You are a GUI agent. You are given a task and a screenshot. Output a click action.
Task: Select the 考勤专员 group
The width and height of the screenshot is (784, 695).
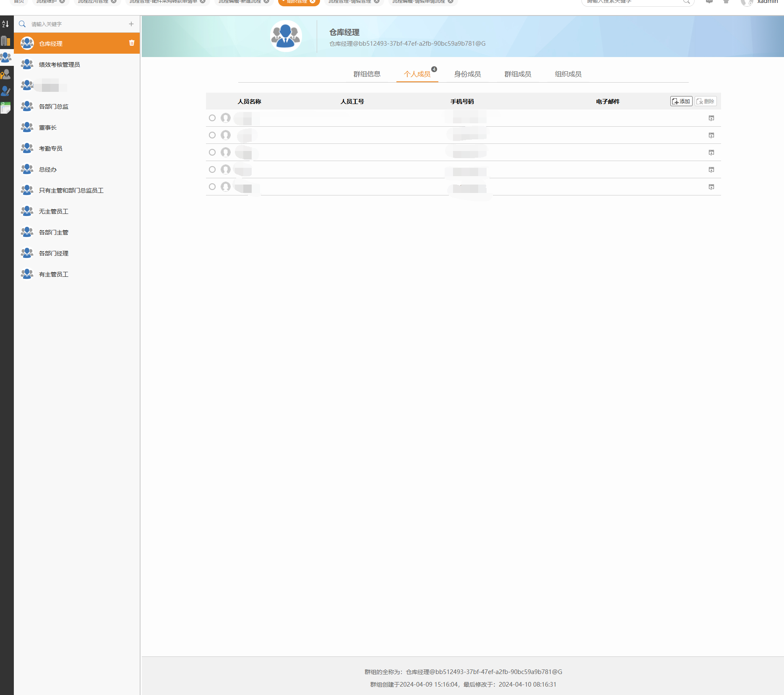(77, 148)
